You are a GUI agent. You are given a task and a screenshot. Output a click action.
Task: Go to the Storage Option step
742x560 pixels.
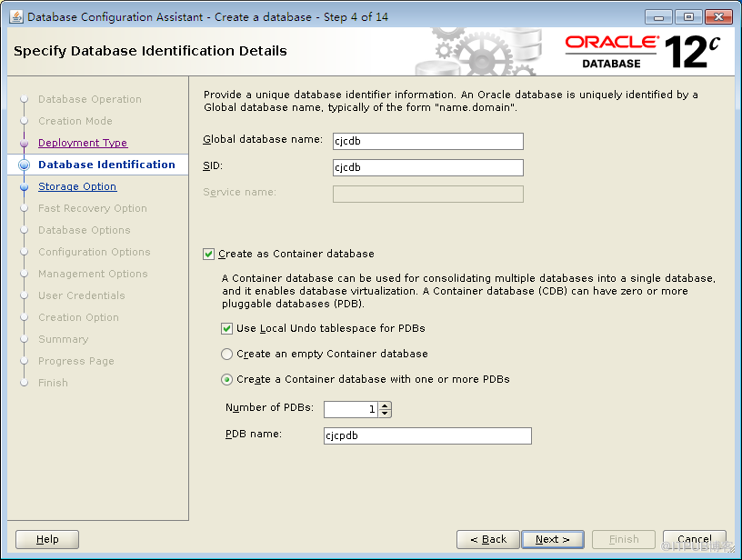point(77,187)
